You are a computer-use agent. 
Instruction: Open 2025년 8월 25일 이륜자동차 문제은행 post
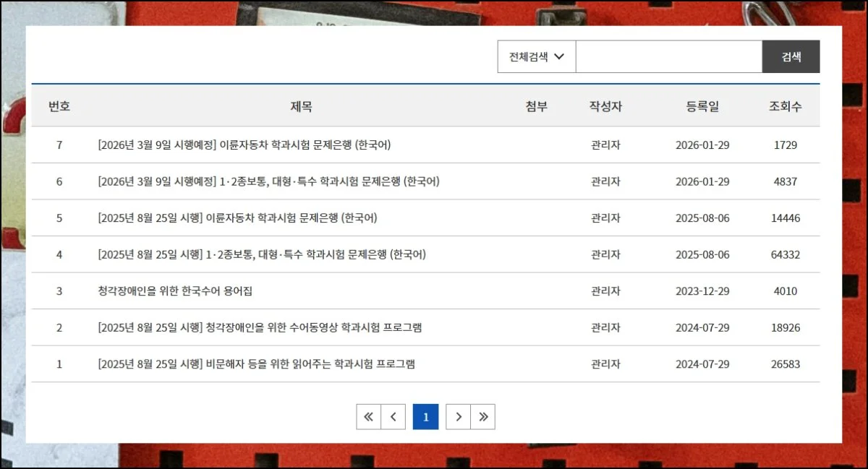pos(237,218)
